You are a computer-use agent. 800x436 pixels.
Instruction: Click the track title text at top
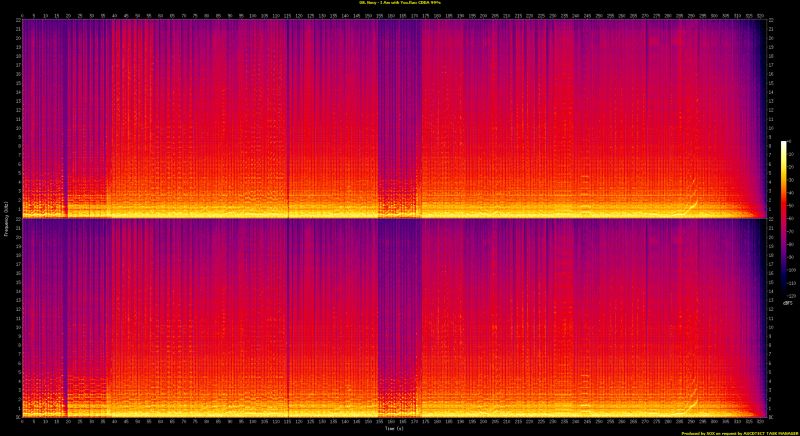tap(400, 4)
